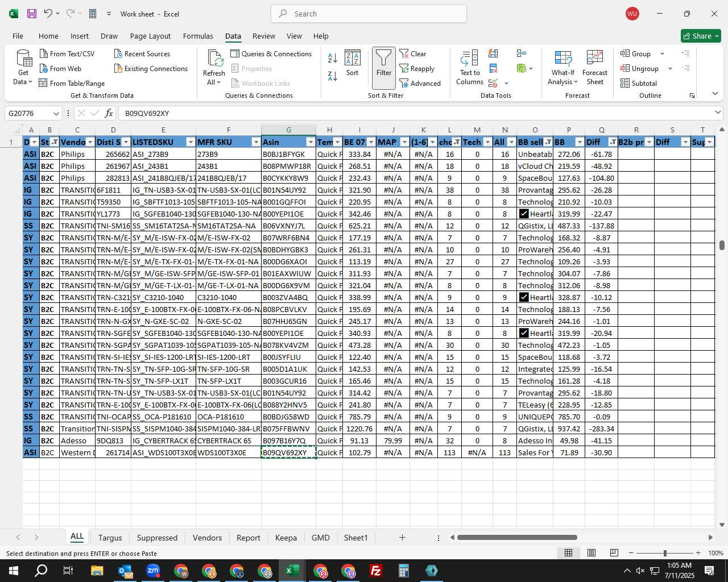Click the Remove Duplicates icon
The image size is (728, 582).
click(x=493, y=68)
